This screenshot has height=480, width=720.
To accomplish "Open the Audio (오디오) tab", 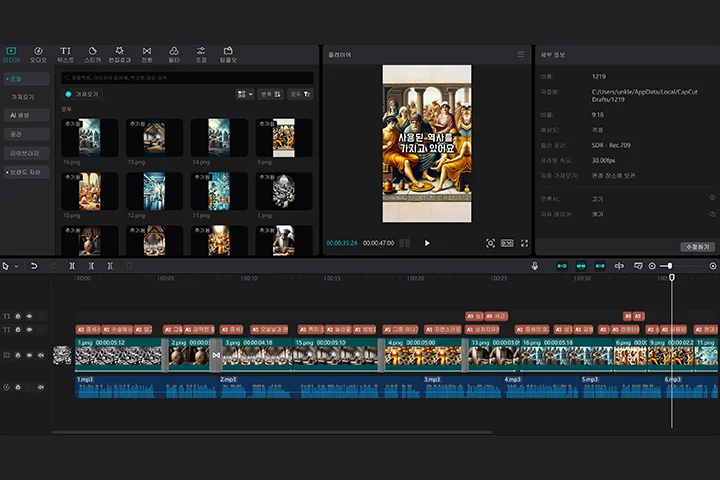I will (x=38, y=54).
